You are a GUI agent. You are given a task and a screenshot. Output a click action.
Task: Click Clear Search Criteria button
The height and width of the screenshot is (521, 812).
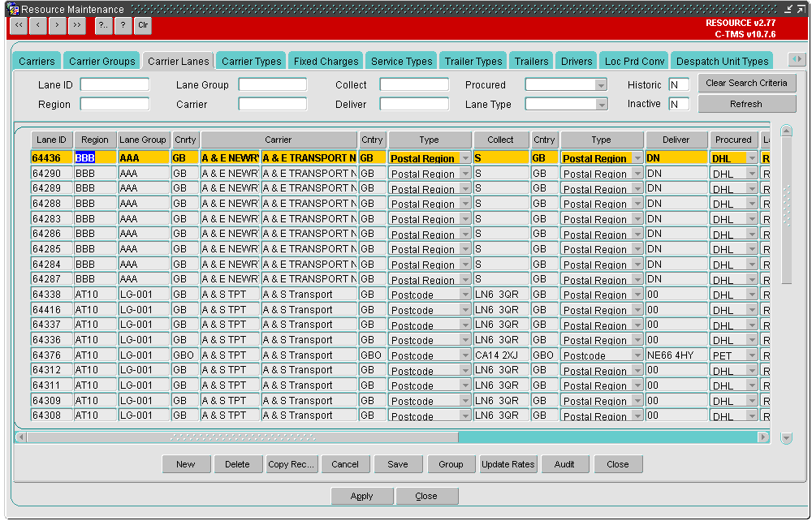(x=746, y=84)
